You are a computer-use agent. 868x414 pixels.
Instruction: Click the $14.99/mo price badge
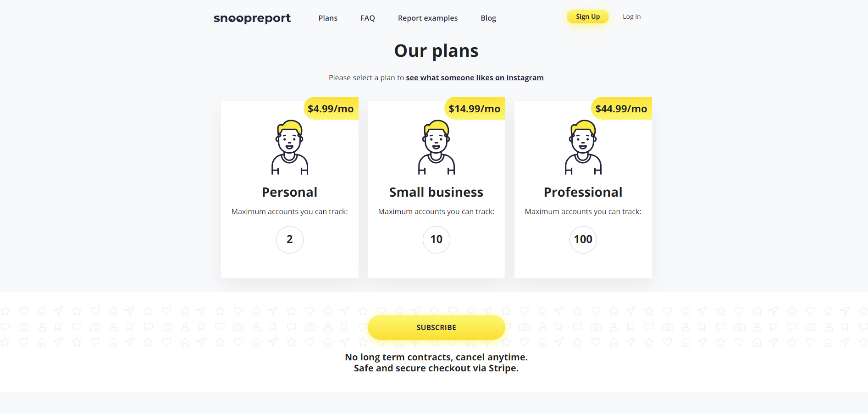475,108
